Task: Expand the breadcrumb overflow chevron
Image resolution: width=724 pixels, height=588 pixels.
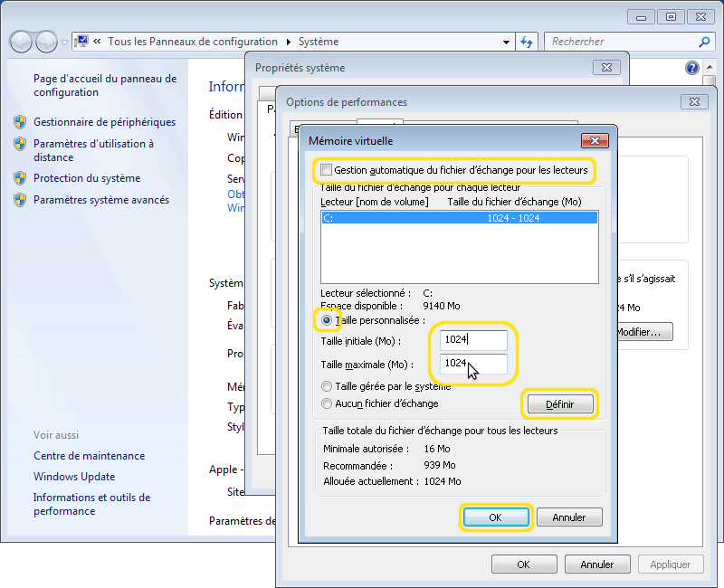Action: point(96,42)
